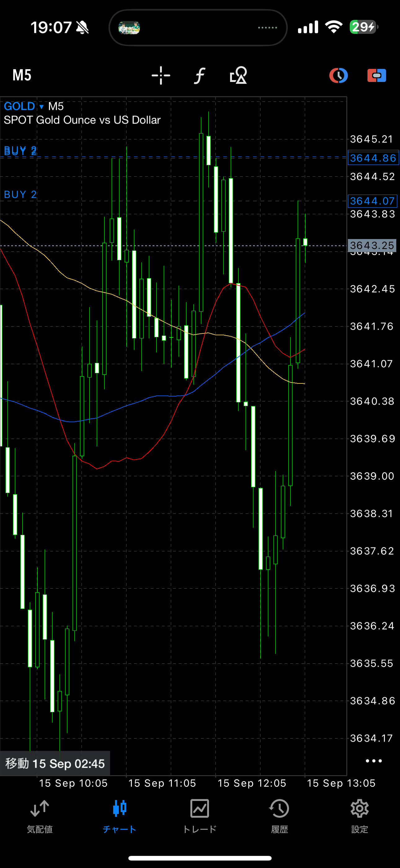Open the 設定 settings tab

[360, 816]
